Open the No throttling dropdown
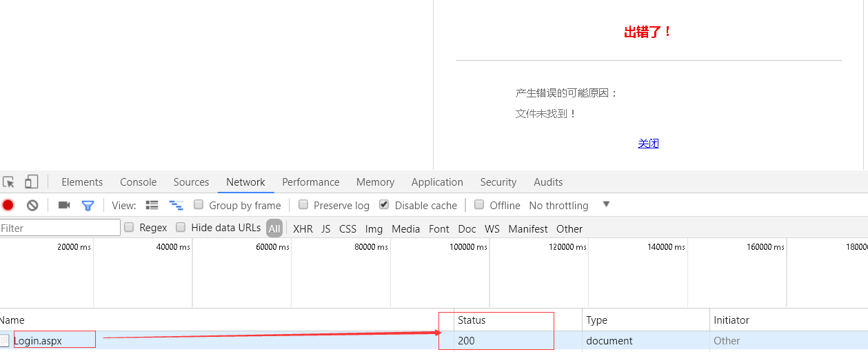The width and height of the screenshot is (868, 352). pos(558,206)
